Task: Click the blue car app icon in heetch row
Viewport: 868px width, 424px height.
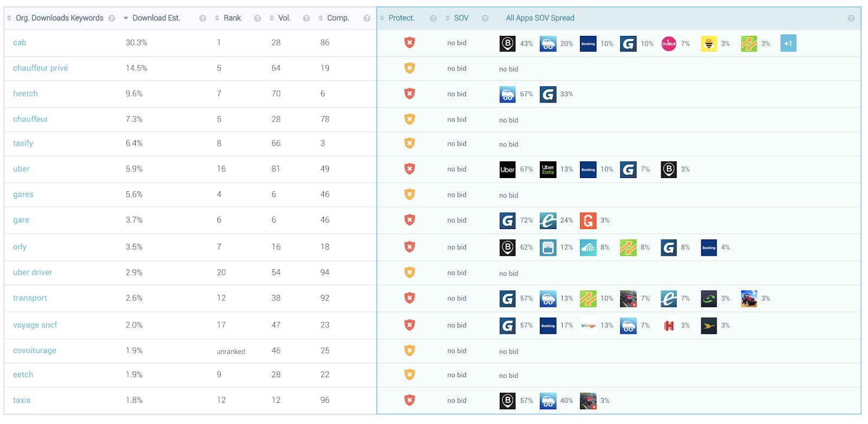Action: coord(507,94)
